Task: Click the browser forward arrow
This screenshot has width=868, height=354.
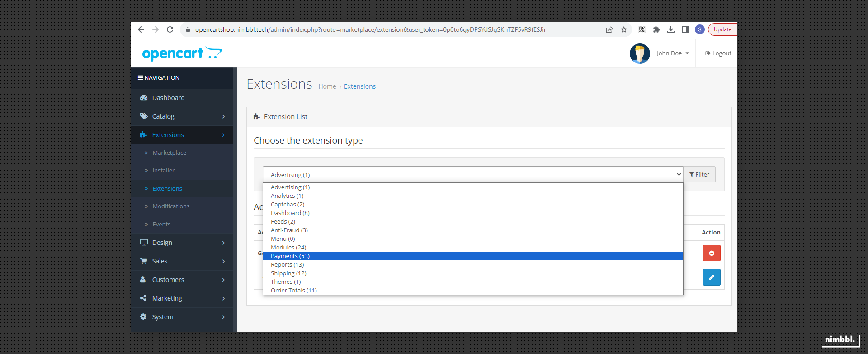Action: pyautogui.click(x=156, y=29)
